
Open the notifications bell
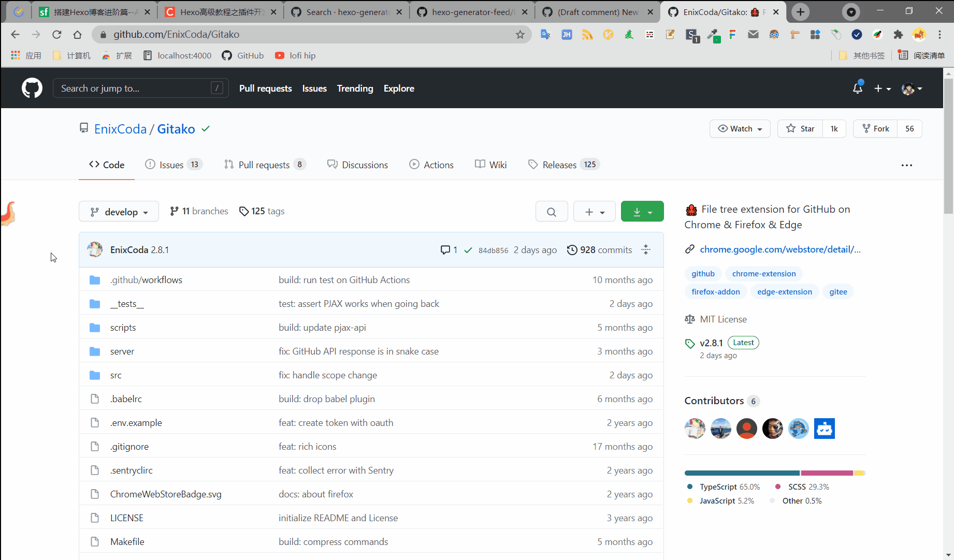(x=857, y=88)
